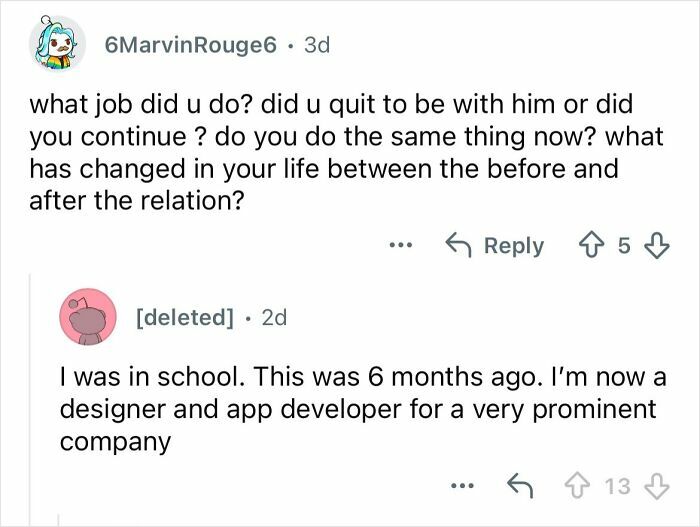Downvote the deleted user's reply

pos(657,487)
